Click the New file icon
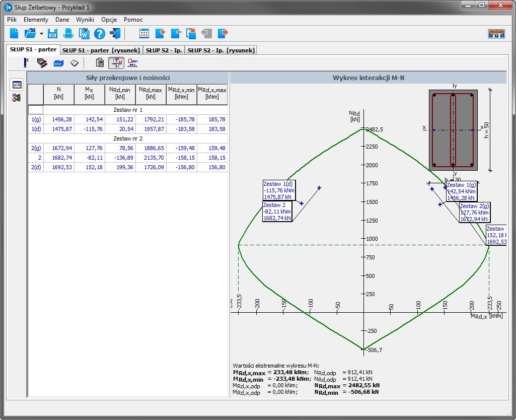The height and width of the screenshot is (420, 516). (x=14, y=34)
